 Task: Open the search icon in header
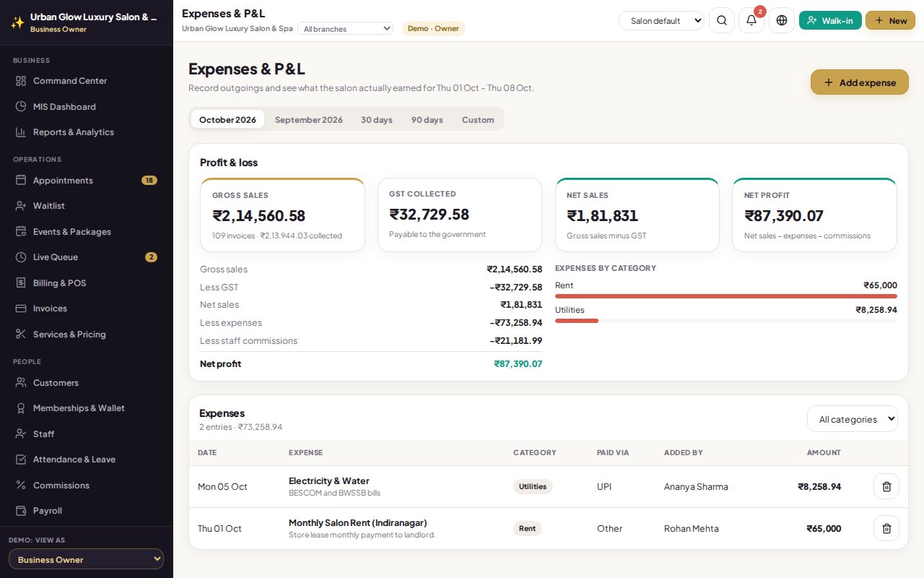click(722, 20)
